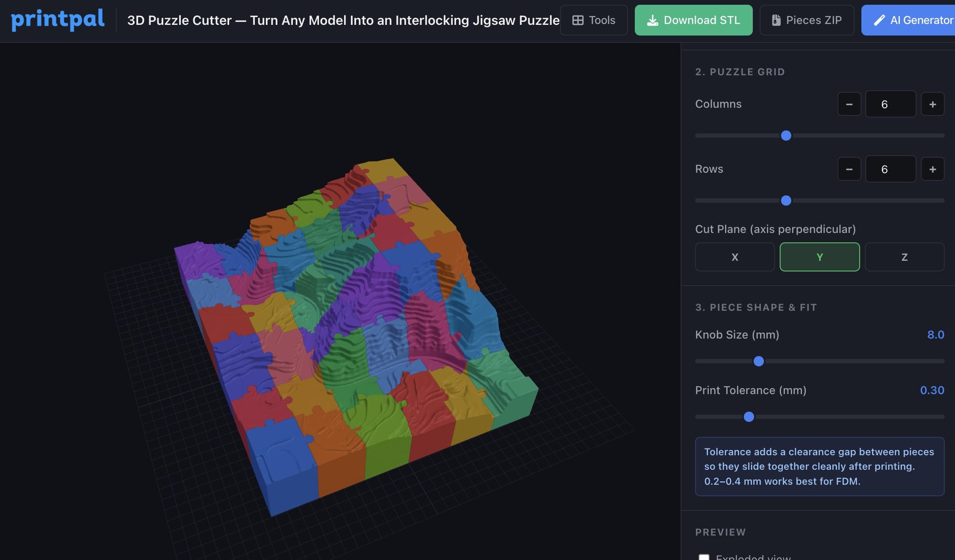This screenshot has width=955, height=560.
Task: Increase columns with plus button
Action: (932, 104)
